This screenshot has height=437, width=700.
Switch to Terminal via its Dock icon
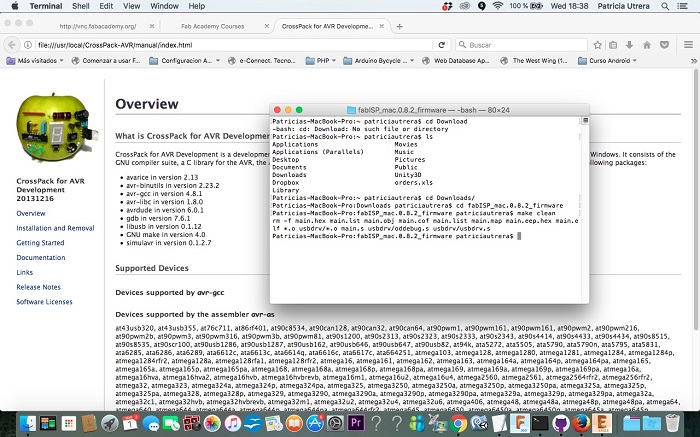click(541, 423)
